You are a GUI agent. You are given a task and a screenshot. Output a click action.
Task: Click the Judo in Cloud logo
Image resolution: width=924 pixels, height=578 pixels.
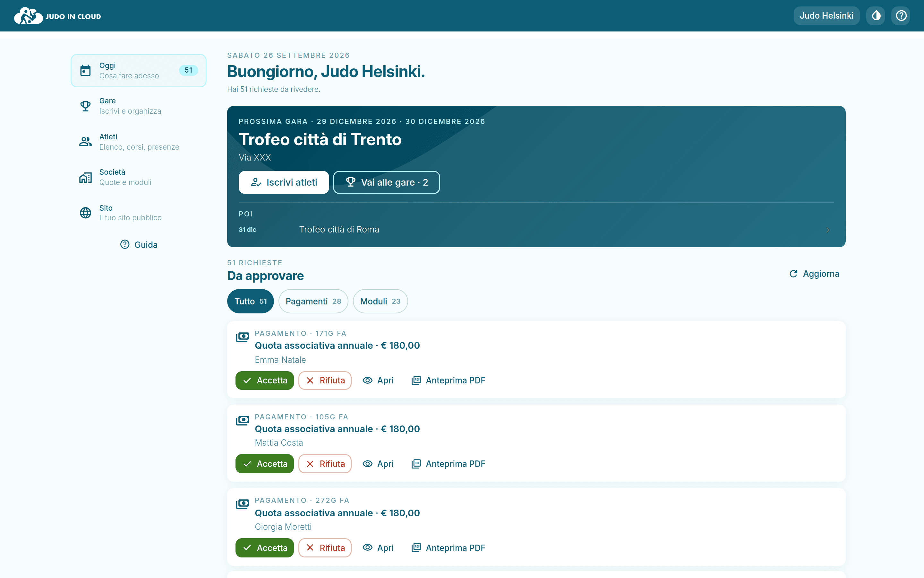pyautogui.click(x=58, y=16)
